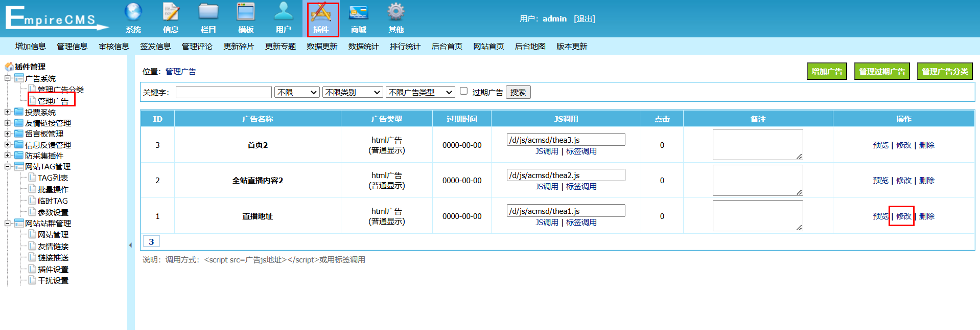Click the 增加广告 button

tap(827, 72)
